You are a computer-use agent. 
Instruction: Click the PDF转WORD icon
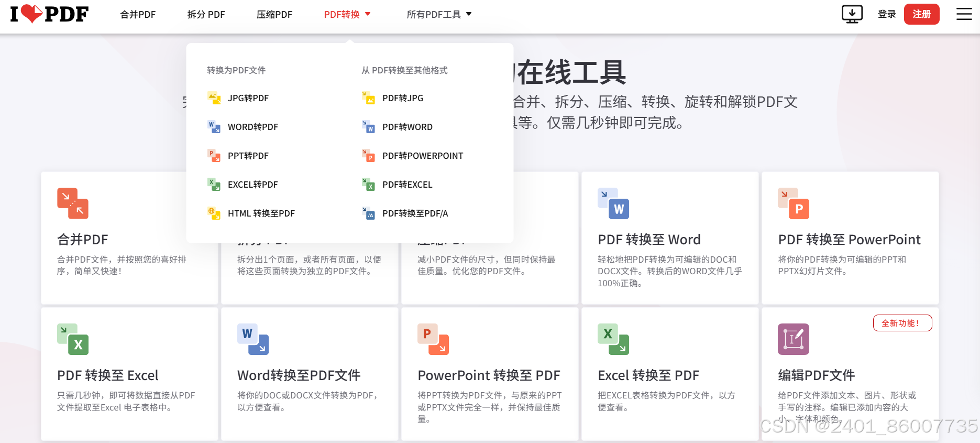[368, 127]
